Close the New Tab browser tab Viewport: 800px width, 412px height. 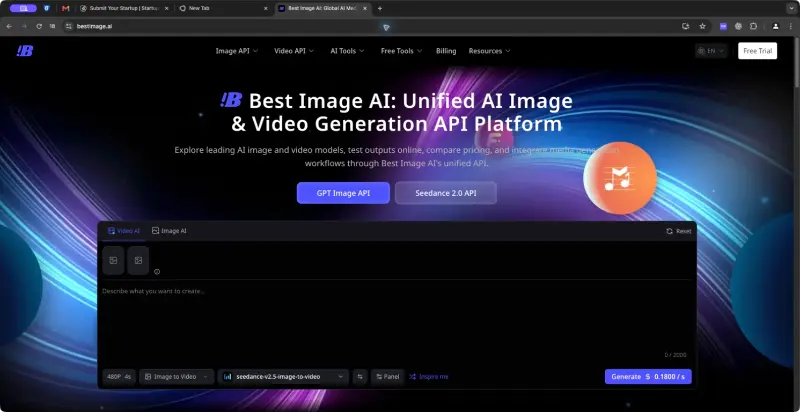(265, 9)
